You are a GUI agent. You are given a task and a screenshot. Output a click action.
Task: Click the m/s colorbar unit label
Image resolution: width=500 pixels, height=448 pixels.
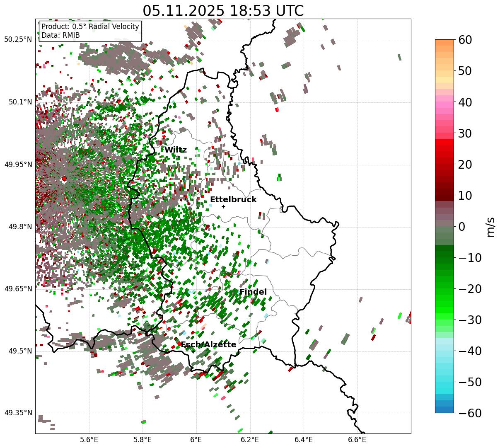tap(491, 227)
